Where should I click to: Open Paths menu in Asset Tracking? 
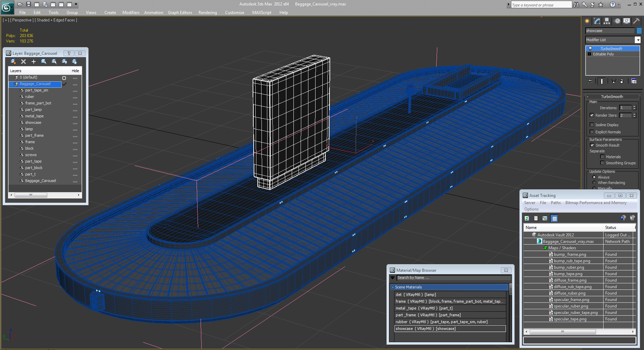click(556, 203)
